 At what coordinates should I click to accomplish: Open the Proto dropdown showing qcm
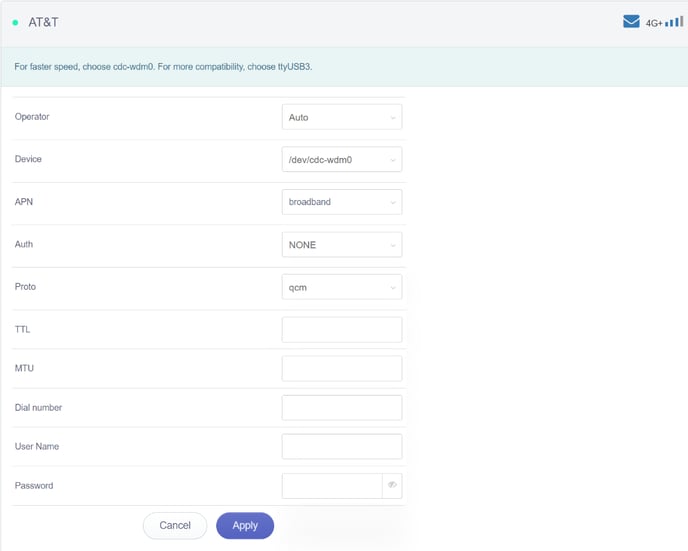(341, 287)
